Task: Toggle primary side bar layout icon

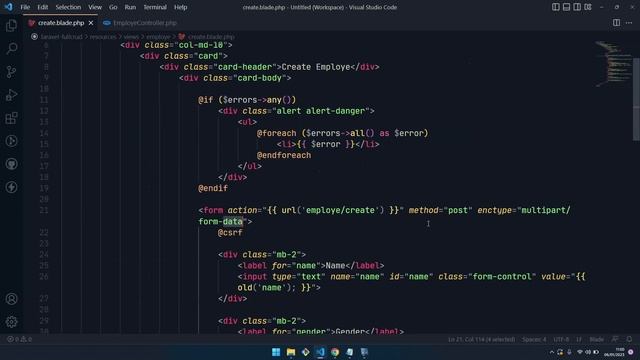Action: tap(556, 7)
